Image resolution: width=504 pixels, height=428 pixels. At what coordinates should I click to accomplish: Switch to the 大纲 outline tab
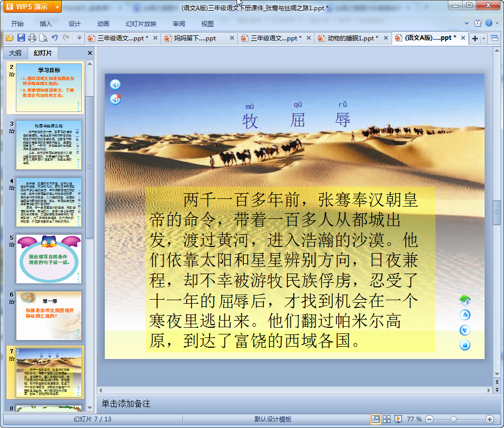click(x=15, y=53)
